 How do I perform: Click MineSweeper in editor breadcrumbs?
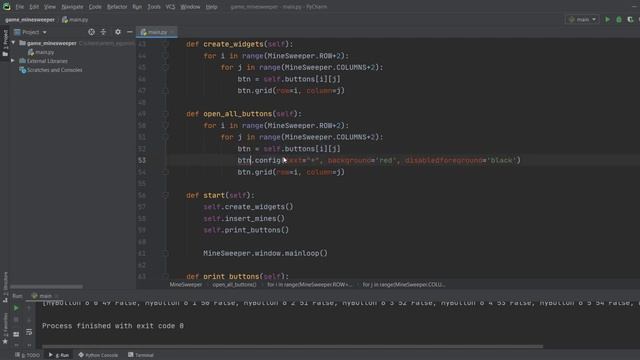click(x=186, y=284)
